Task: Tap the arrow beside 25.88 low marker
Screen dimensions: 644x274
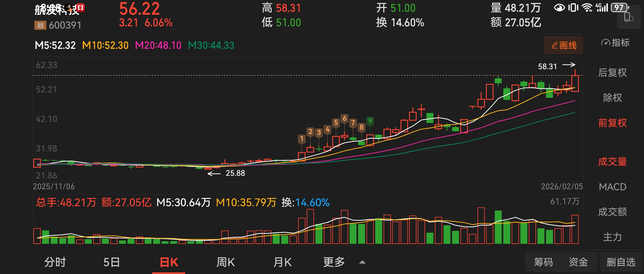Action: 214,173
